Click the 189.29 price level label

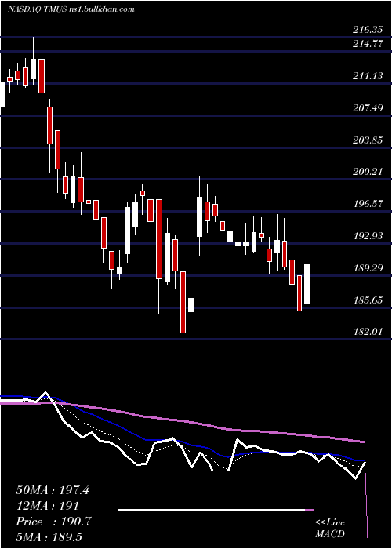coord(367,268)
